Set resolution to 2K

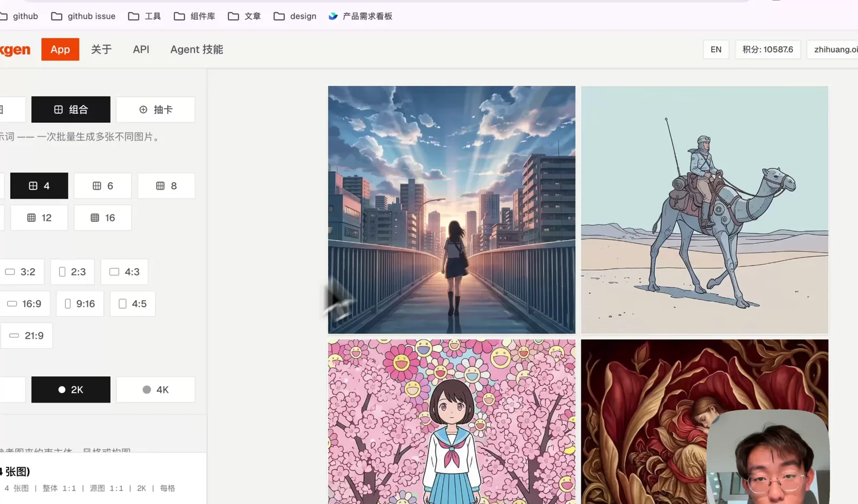(71, 390)
